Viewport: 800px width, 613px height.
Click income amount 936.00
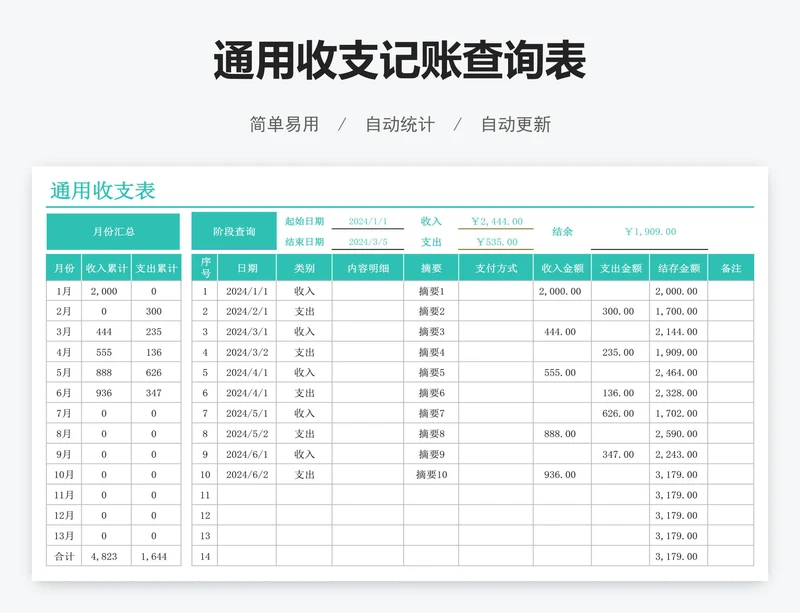coord(560,475)
